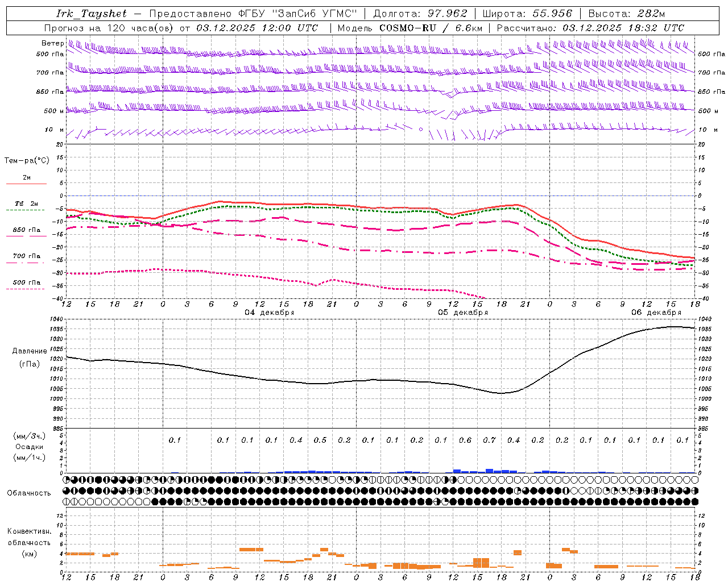Click the (мм/1ч.) precipitation unit label
This screenshot has width=728, height=582.
coord(30,458)
